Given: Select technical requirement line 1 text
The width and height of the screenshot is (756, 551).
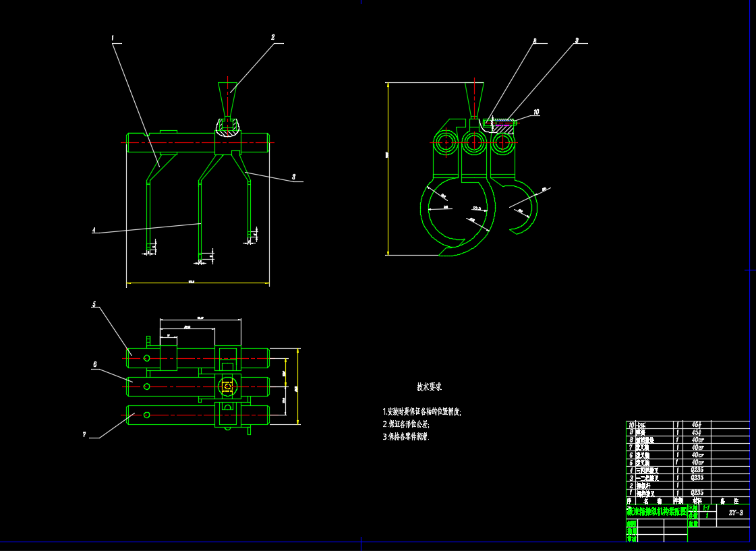Looking at the screenshot, I should (x=421, y=411).
